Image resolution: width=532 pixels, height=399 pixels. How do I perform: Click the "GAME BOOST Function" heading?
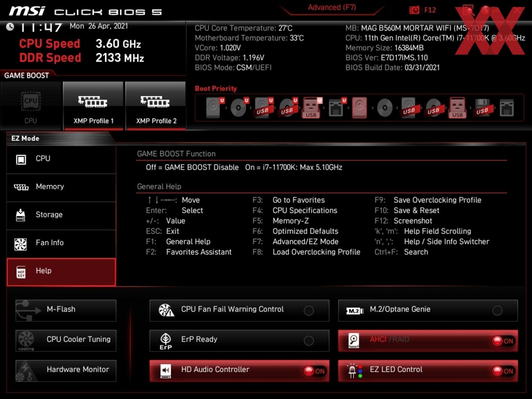(x=176, y=154)
